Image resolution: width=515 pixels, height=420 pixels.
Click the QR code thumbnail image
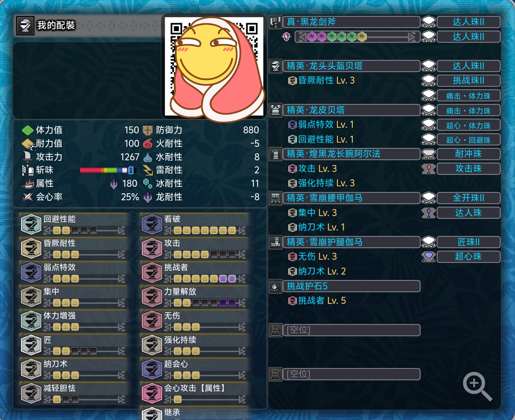pyautogui.click(x=214, y=66)
